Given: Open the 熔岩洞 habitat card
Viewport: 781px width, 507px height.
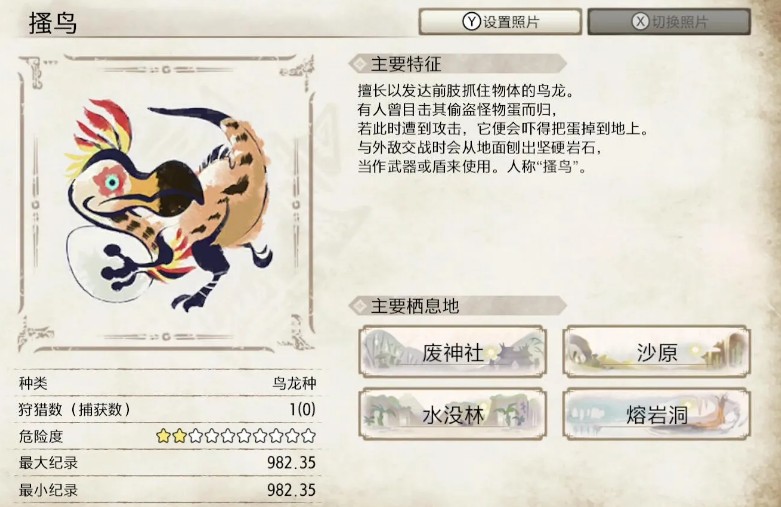Looking at the screenshot, I should tap(656, 414).
